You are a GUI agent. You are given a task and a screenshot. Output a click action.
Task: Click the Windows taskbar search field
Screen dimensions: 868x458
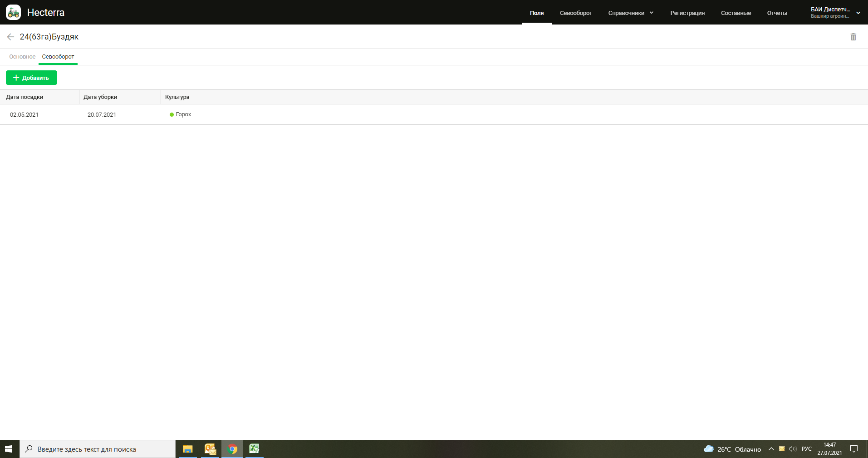pyautogui.click(x=98, y=449)
